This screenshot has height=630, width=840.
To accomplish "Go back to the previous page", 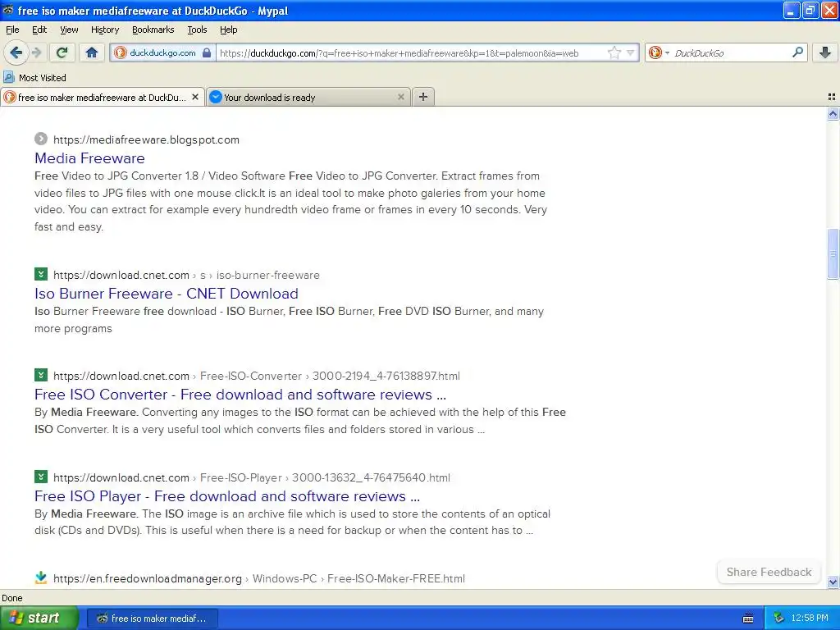I will [16, 52].
